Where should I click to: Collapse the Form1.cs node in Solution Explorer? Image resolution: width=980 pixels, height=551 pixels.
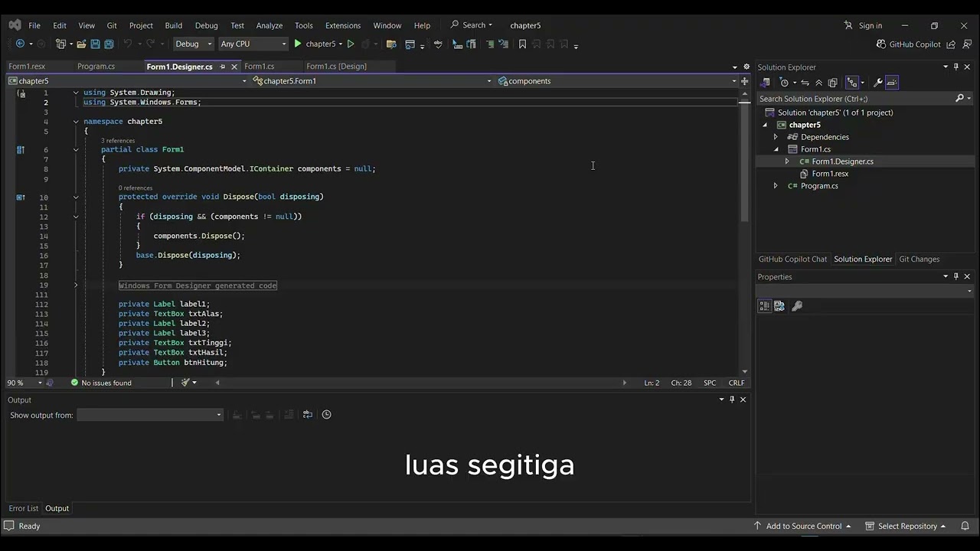[x=776, y=149]
